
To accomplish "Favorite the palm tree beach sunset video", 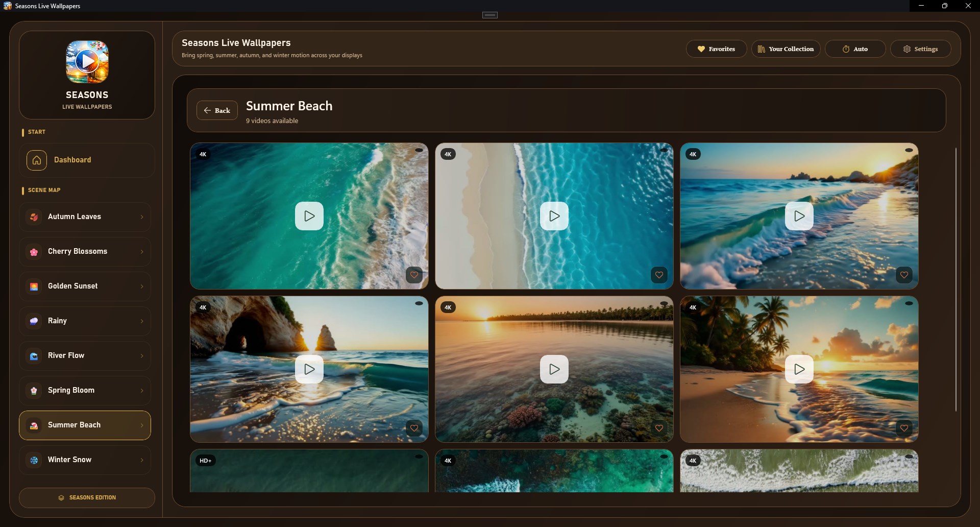I will pyautogui.click(x=904, y=428).
